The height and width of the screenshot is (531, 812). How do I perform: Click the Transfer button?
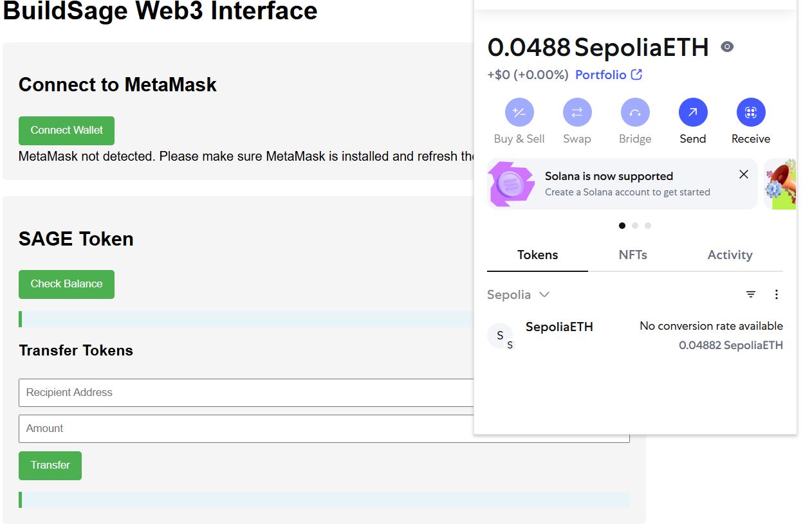50,465
